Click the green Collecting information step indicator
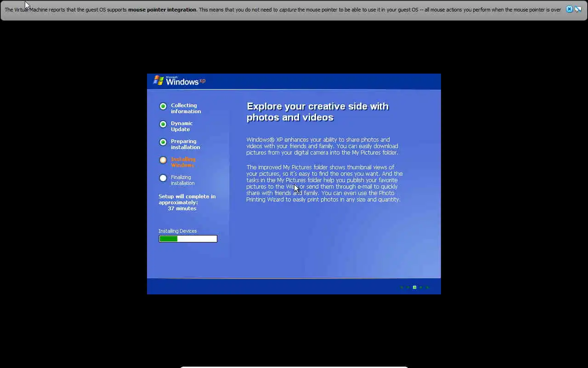This screenshot has width=588, height=368. (x=163, y=106)
